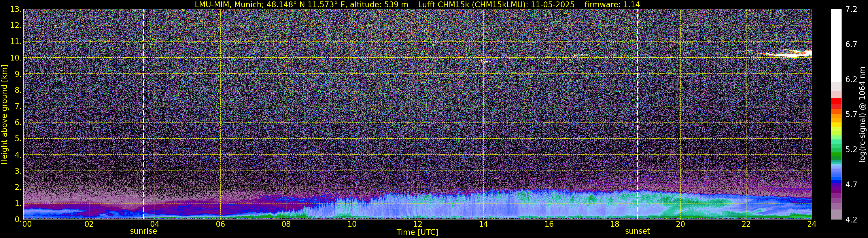Click the '14' time tick label

(483, 224)
